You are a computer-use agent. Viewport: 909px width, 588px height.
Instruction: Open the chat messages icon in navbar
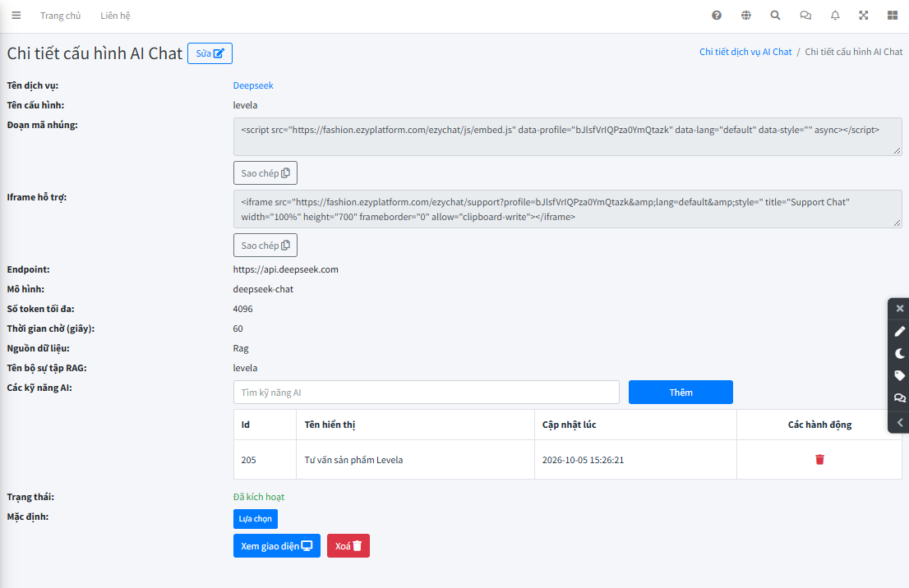point(805,16)
